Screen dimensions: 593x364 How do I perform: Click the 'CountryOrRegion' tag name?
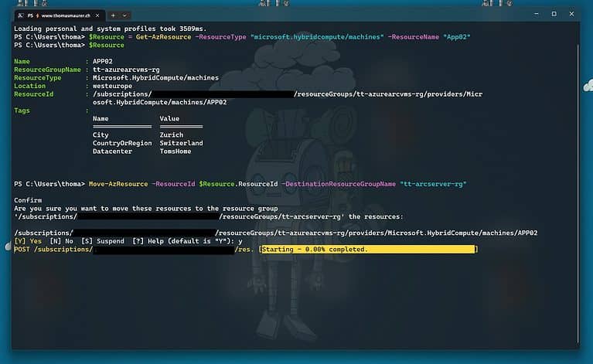pyautogui.click(x=122, y=143)
